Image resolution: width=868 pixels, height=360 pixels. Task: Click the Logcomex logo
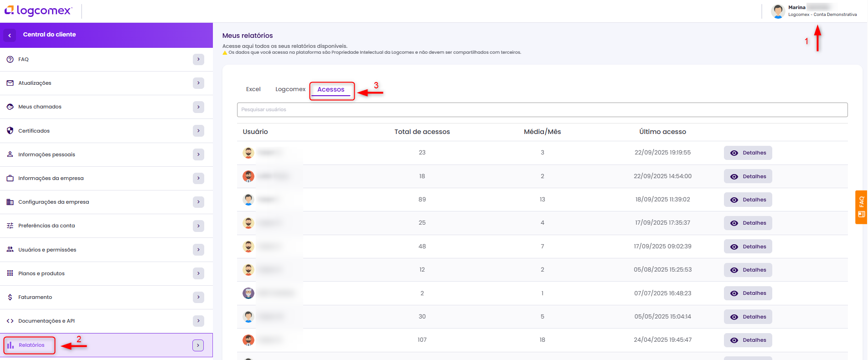coord(38,10)
